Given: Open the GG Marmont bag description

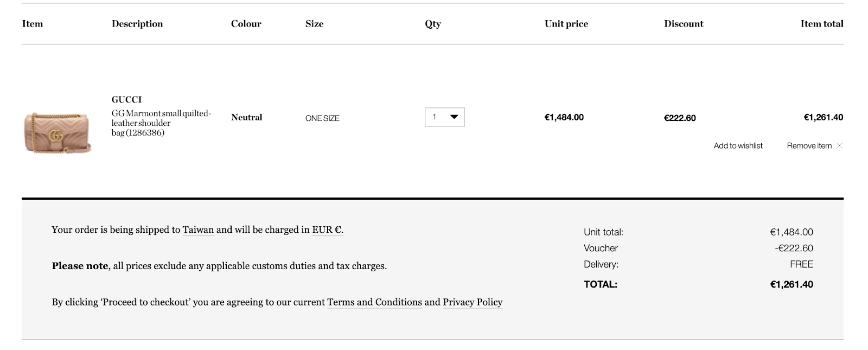Looking at the screenshot, I should pos(161,123).
